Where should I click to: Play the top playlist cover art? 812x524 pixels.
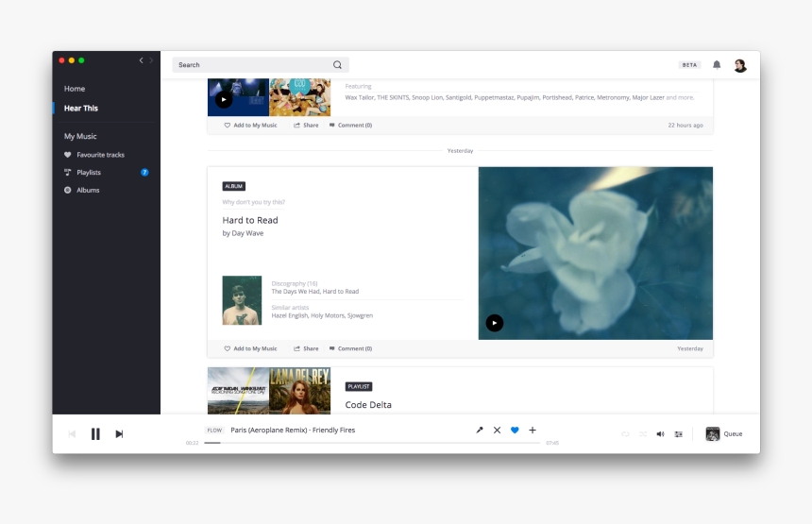(x=224, y=99)
